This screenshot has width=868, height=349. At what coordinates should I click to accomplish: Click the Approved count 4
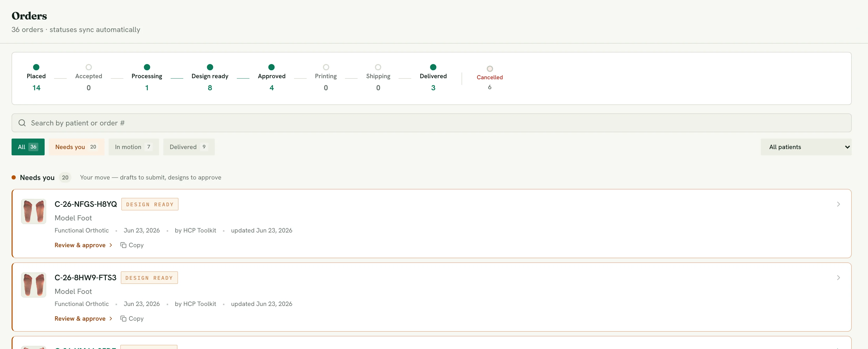pyautogui.click(x=271, y=88)
